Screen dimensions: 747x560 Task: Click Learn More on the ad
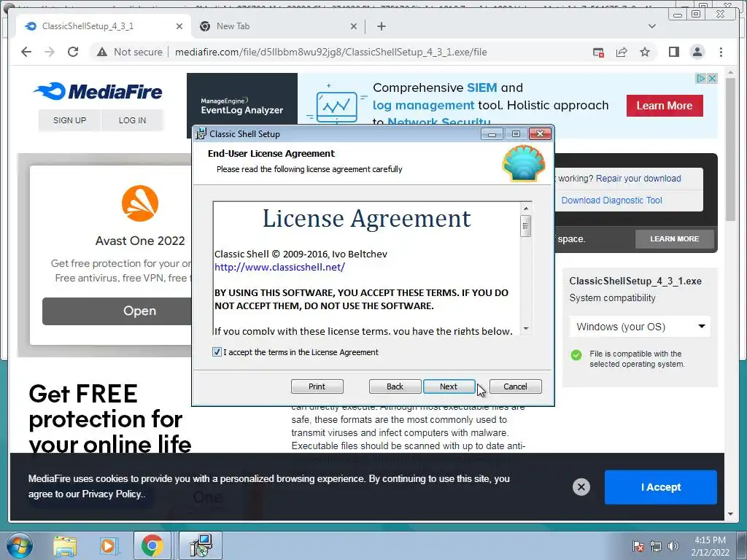click(665, 105)
